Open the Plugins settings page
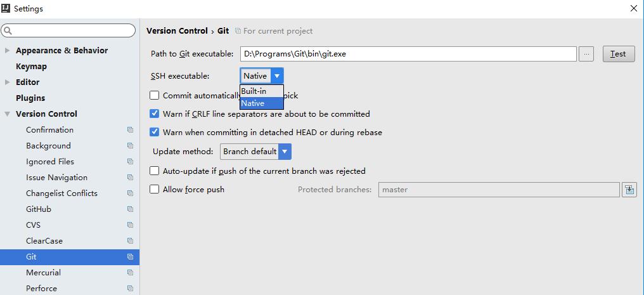Screen dimensions: 644x295 tap(30, 98)
